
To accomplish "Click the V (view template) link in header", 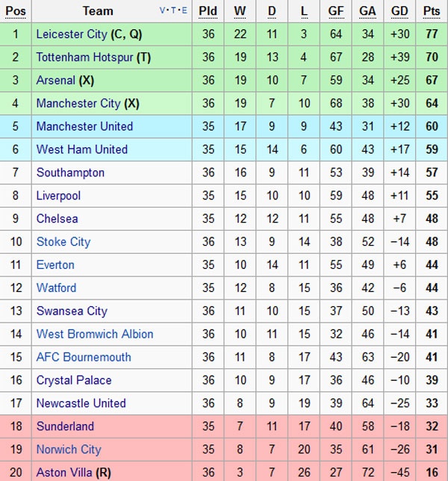I will [x=163, y=11].
